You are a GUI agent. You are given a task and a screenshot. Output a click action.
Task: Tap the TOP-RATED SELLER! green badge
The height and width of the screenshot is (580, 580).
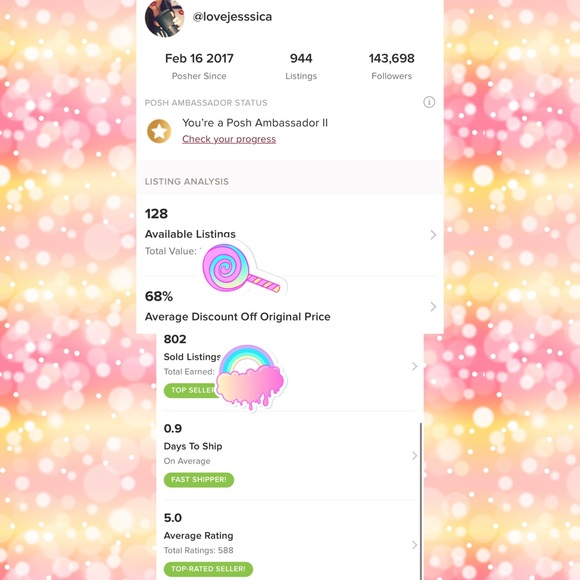pos(208,569)
